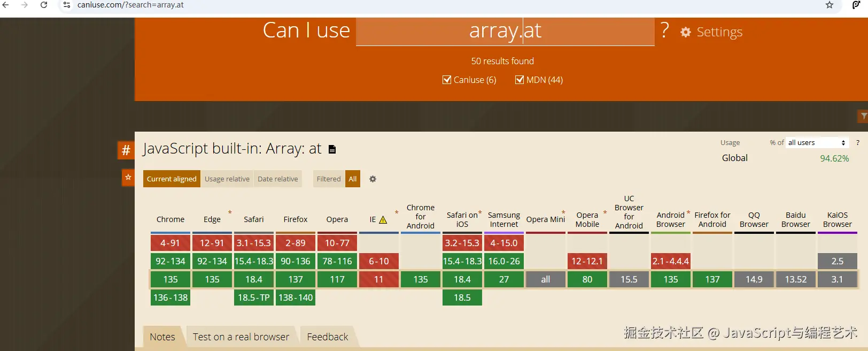Click the Global 94.62% usage value
This screenshot has height=351, width=868.
click(x=834, y=158)
